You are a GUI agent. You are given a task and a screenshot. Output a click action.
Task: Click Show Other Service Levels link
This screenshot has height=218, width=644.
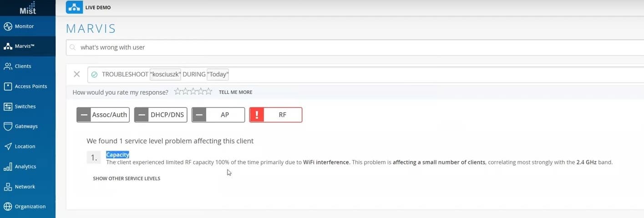(127, 178)
